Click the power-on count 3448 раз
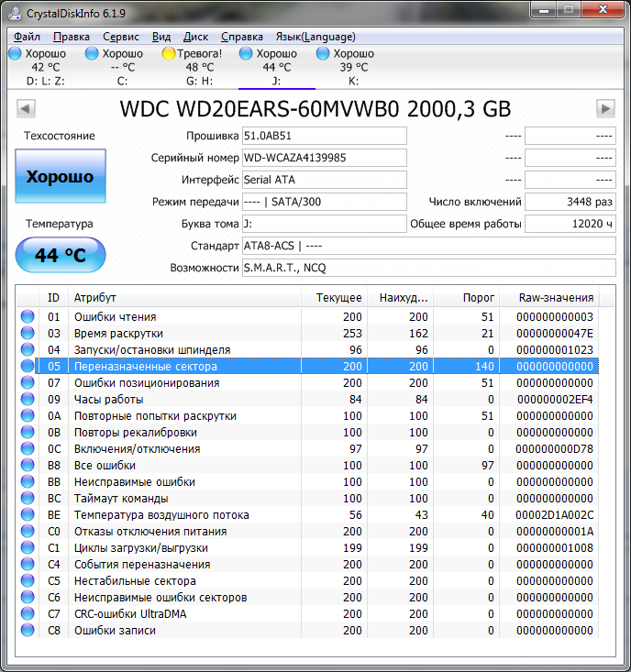631x672 pixels. point(570,202)
